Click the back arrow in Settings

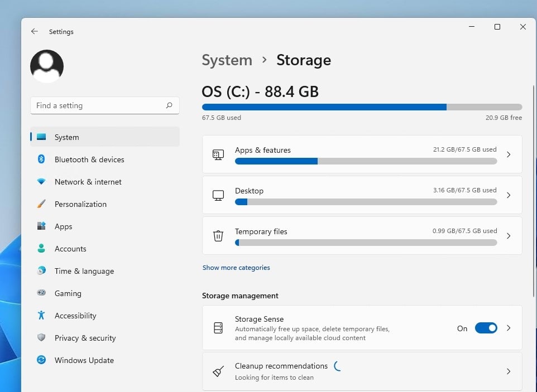pyautogui.click(x=35, y=32)
